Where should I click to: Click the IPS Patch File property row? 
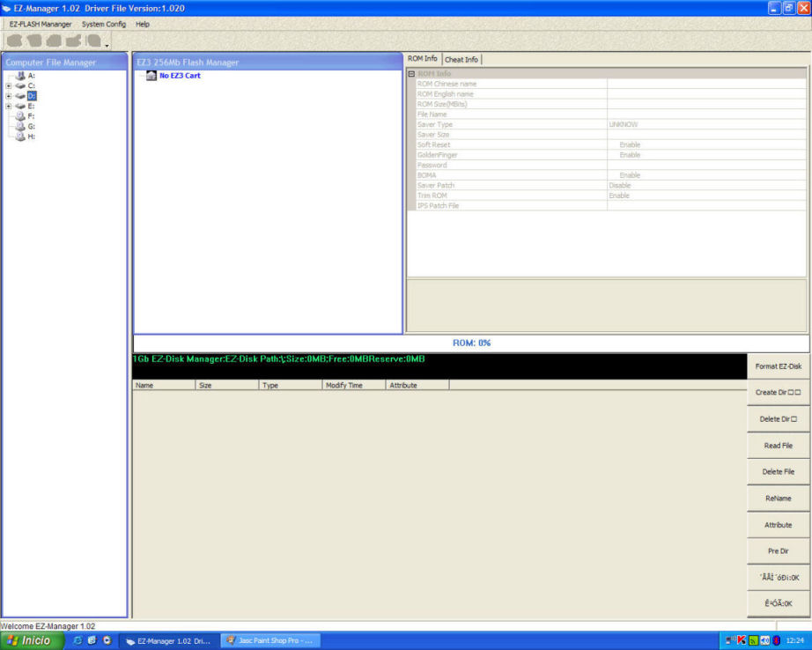click(x=611, y=205)
